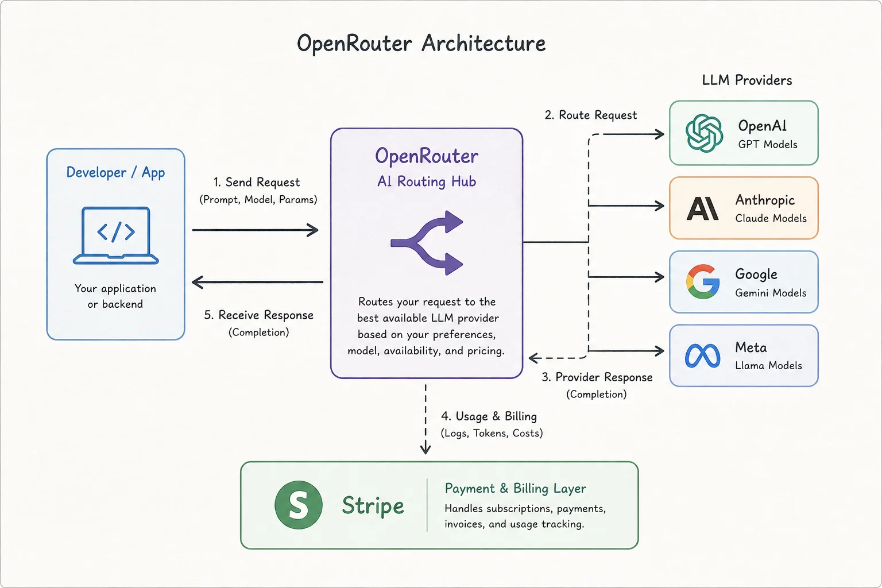Click the '4. Usage & Billing' label

(489, 416)
